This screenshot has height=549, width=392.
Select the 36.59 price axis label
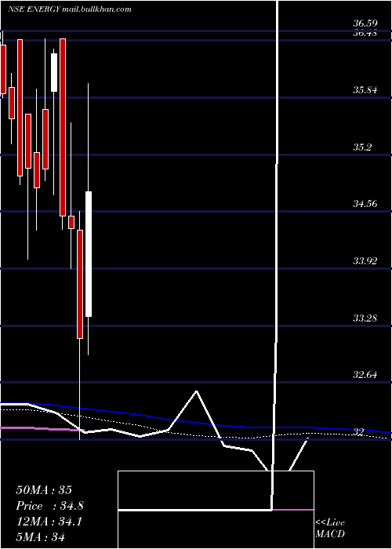[x=365, y=24]
